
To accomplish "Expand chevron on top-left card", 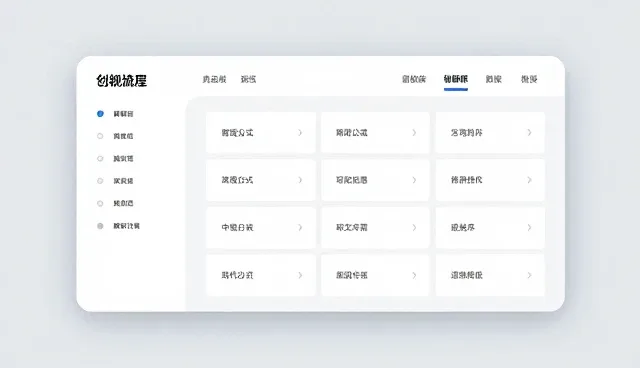I will click(x=300, y=133).
